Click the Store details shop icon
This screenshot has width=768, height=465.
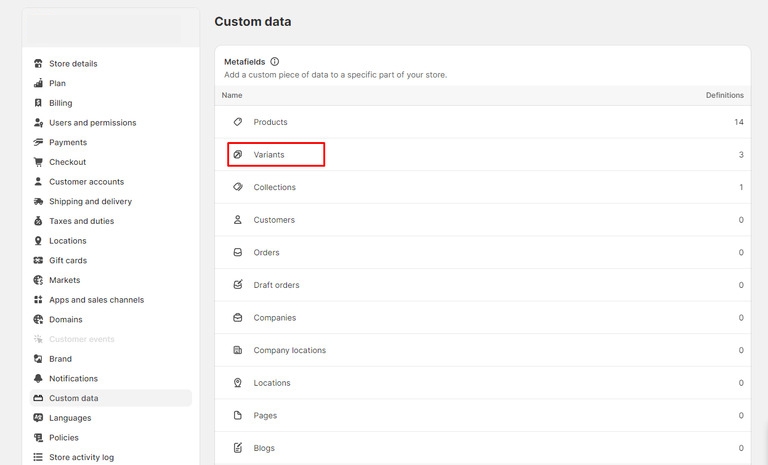click(x=38, y=64)
